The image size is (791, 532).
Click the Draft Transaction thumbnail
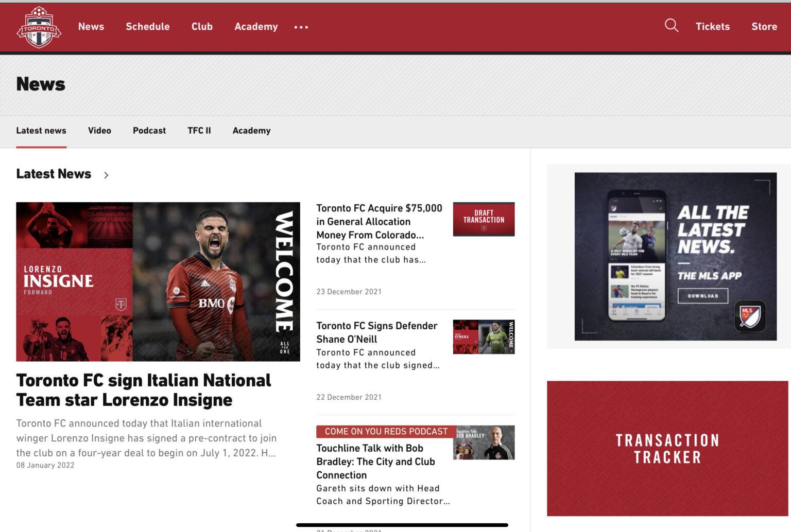pyautogui.click(x=484, y=219)
